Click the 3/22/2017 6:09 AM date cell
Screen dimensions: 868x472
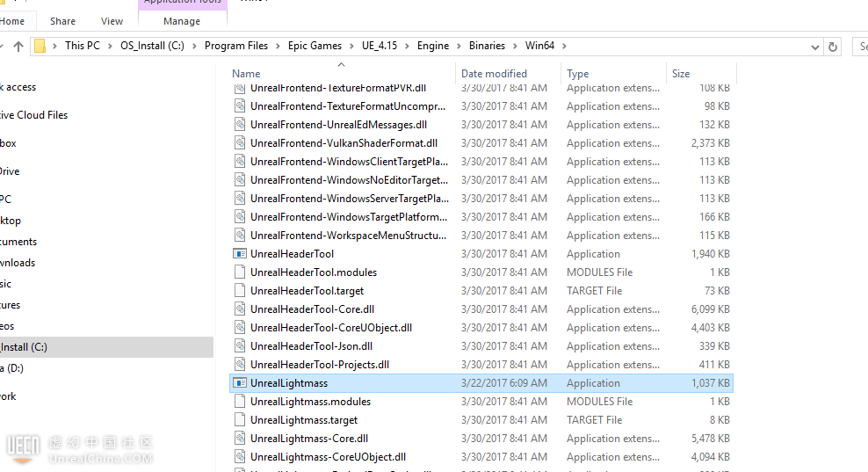pos(503,383)
